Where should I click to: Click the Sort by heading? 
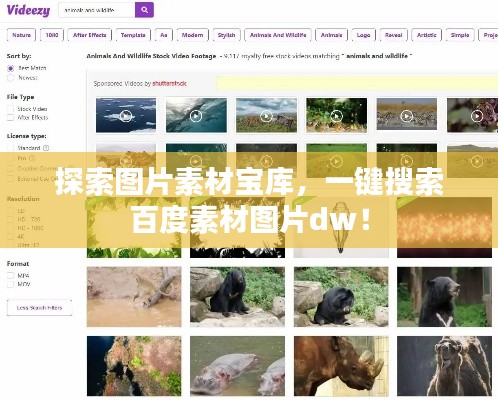point(19,56)
